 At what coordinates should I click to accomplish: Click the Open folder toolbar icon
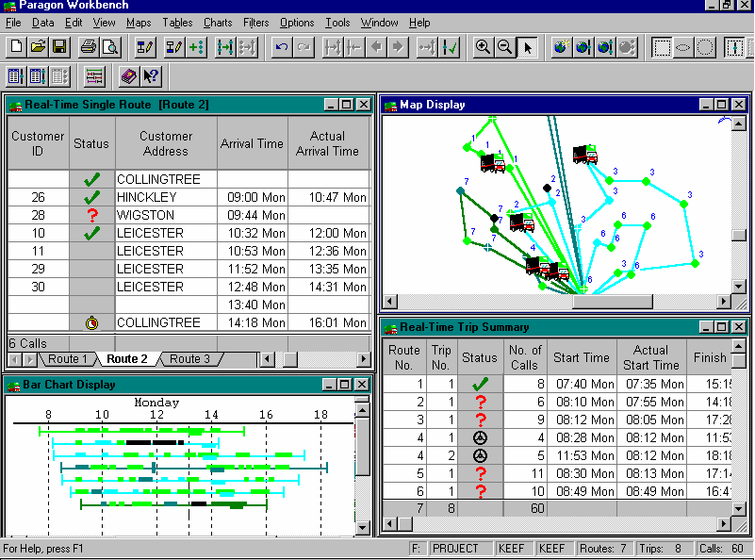point(38,47)
